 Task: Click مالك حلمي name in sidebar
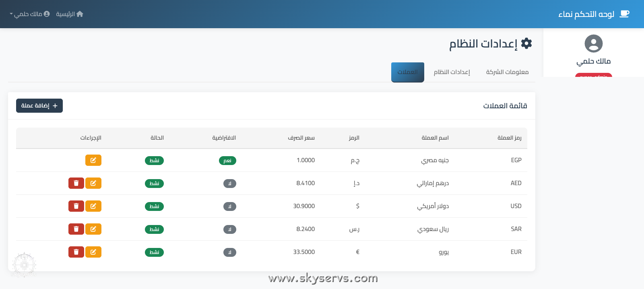[x=594, y=61]
